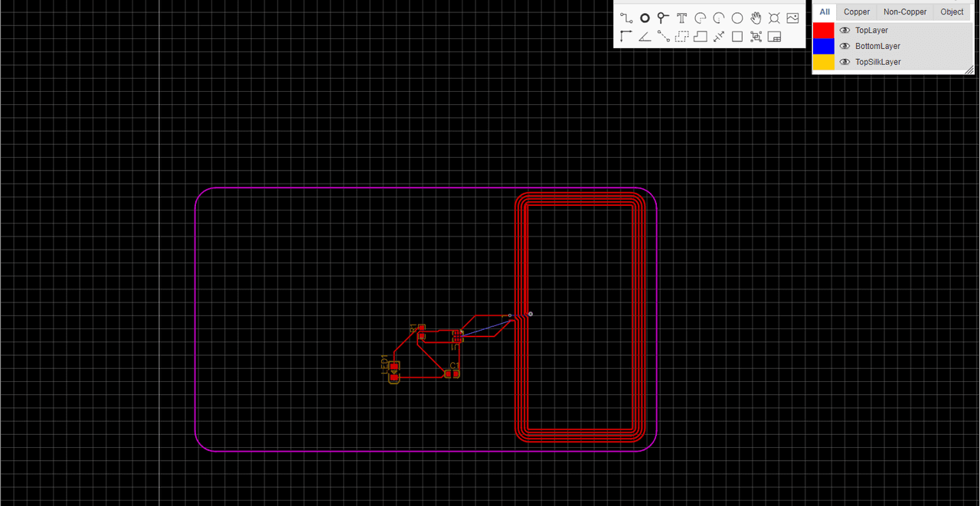Select the Pad placement tool
This screenshot has width=980, height=506.
coord(645,18)
